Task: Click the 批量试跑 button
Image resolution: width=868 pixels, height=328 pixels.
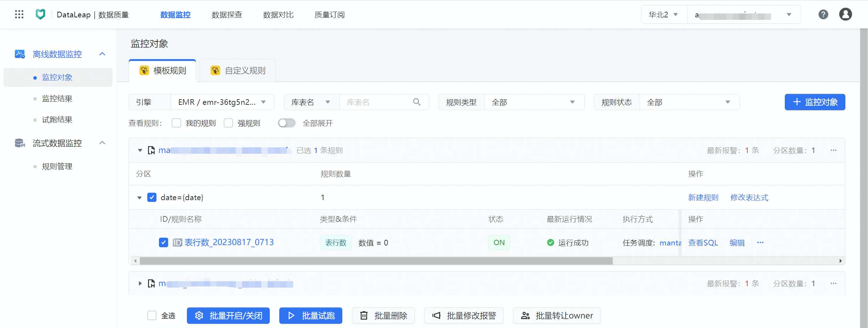Action: 311,316
